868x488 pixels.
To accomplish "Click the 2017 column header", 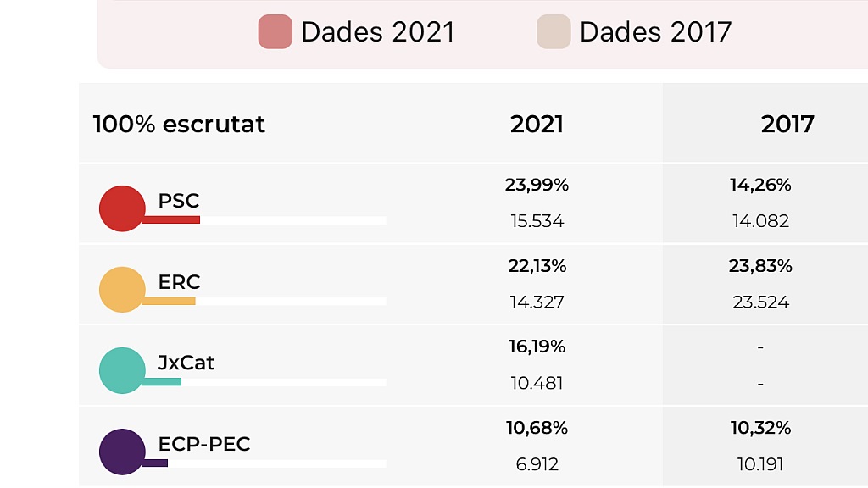I will [787, 124].
